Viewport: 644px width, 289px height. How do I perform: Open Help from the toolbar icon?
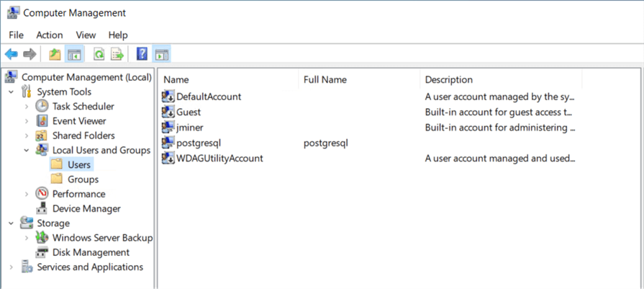142,54
